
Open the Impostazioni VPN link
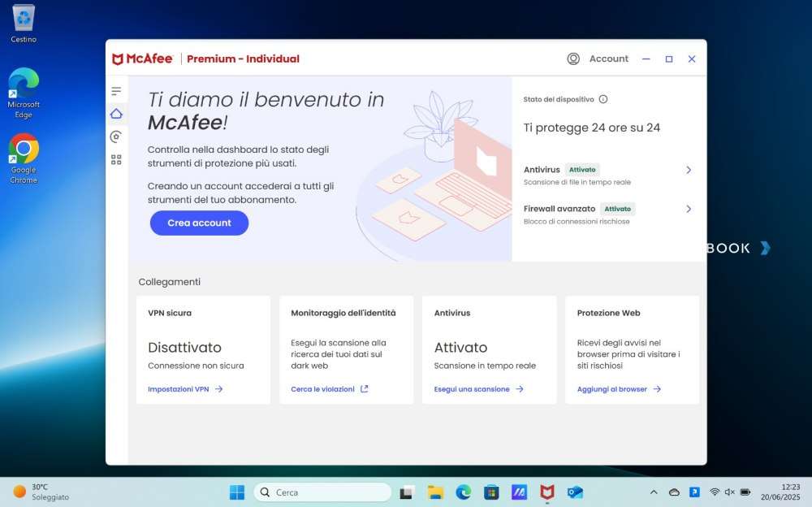tap(178, 389)
